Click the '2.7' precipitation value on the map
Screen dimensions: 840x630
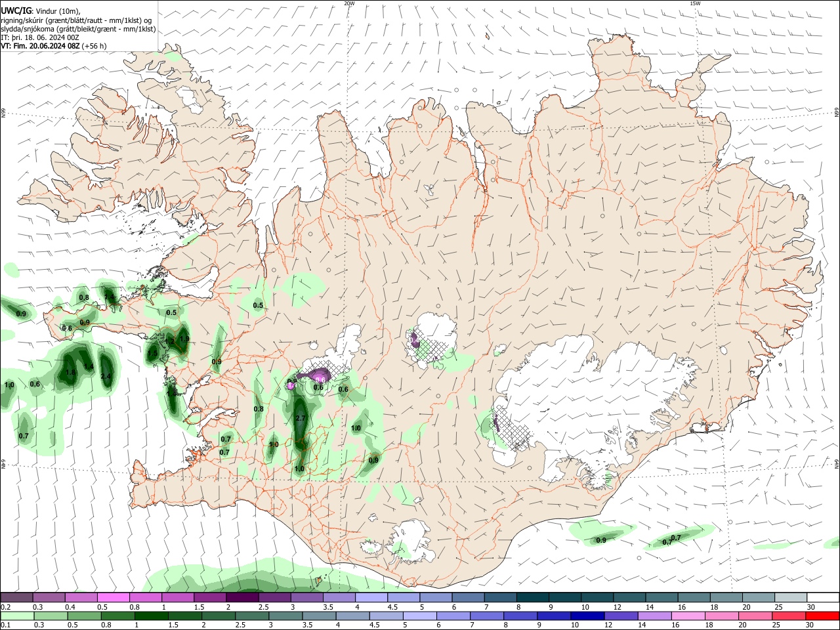coord(301,418)
